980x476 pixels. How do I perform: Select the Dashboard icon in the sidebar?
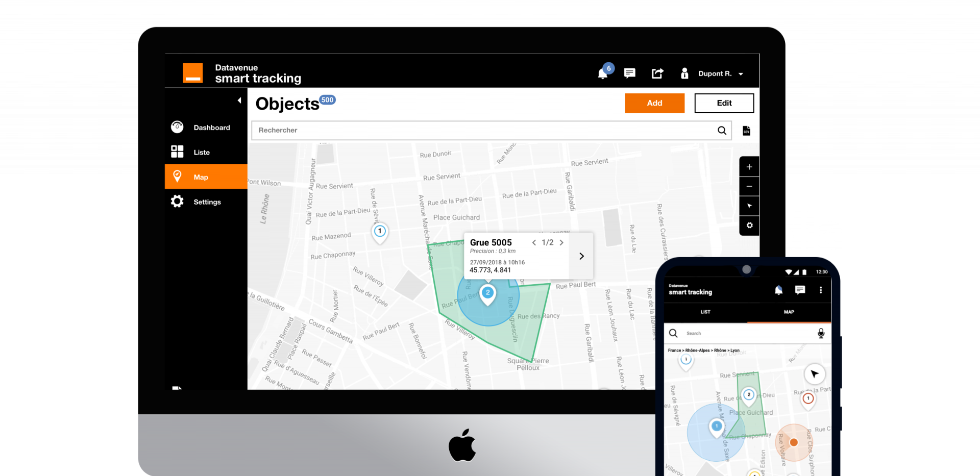[x=177, y=127]
